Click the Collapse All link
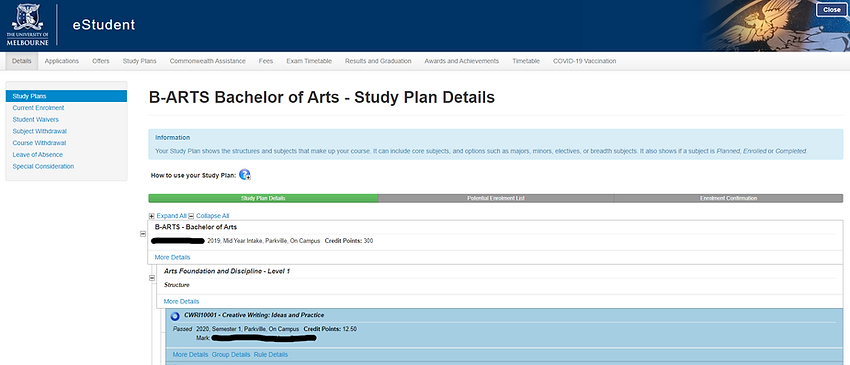Image resolution: width=850 pixels, height=365 pixels. point(212,216)
